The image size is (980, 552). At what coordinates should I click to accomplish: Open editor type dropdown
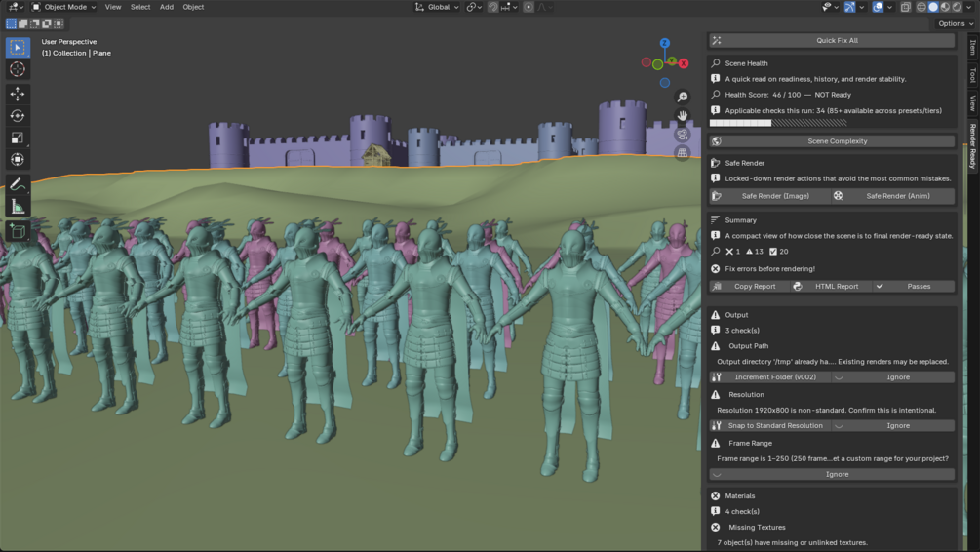(x=16, y=7)
